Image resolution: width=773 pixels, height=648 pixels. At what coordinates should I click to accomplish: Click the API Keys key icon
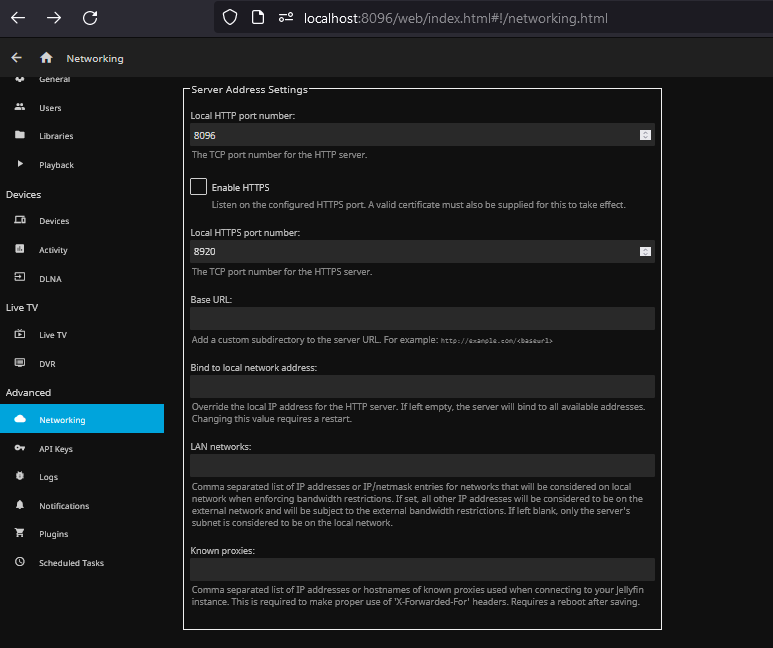[20, 449]
